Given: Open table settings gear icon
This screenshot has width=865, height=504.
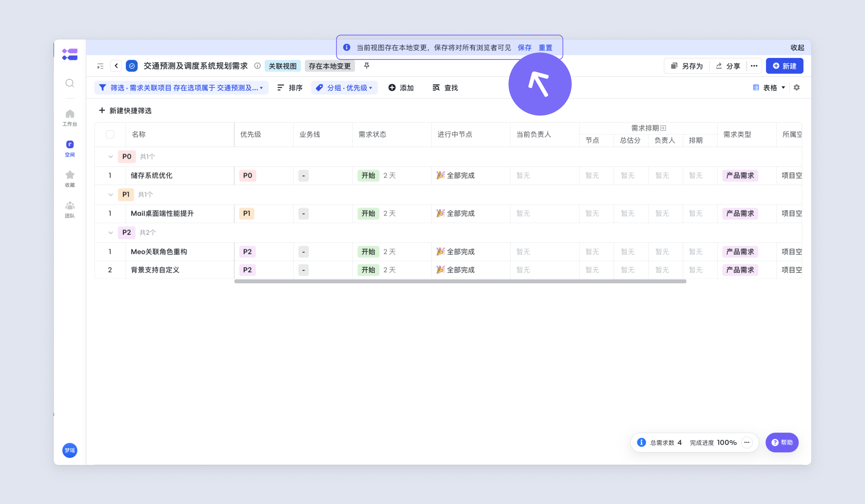Looking at the screenshot, I should (x=797, y=87).
